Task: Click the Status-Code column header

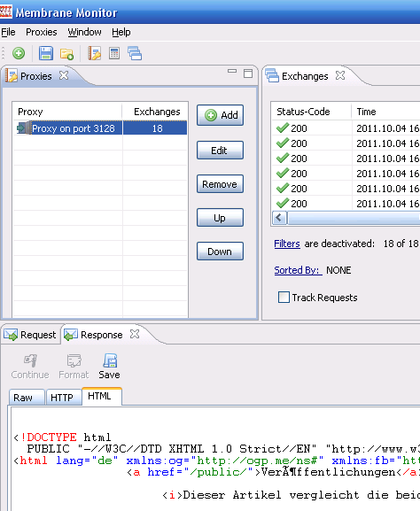Action: (x=311, y=112)
